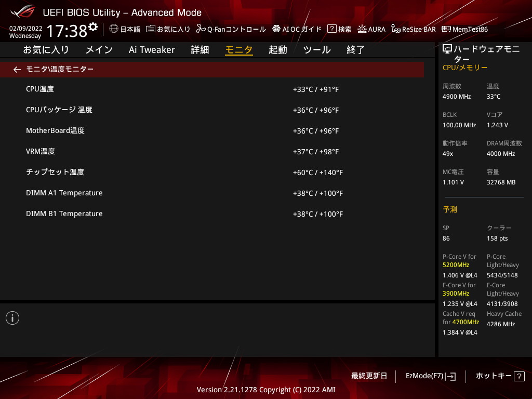532x399 pixels.
Task: Click the search question mark icon
Action: coord(331,29)
